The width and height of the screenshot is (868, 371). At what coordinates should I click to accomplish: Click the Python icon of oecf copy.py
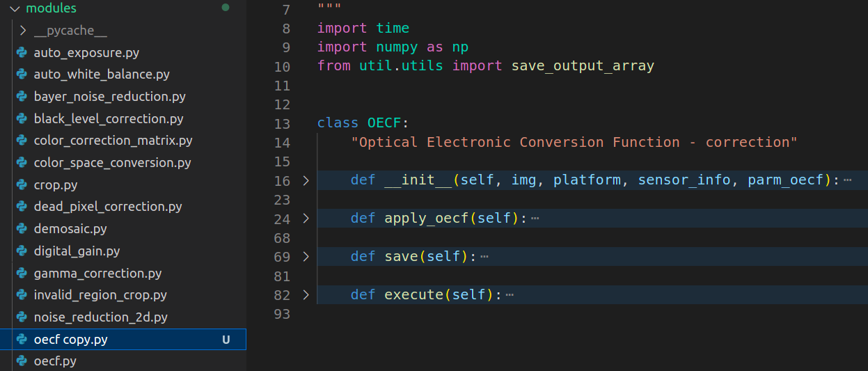point(22,340)
